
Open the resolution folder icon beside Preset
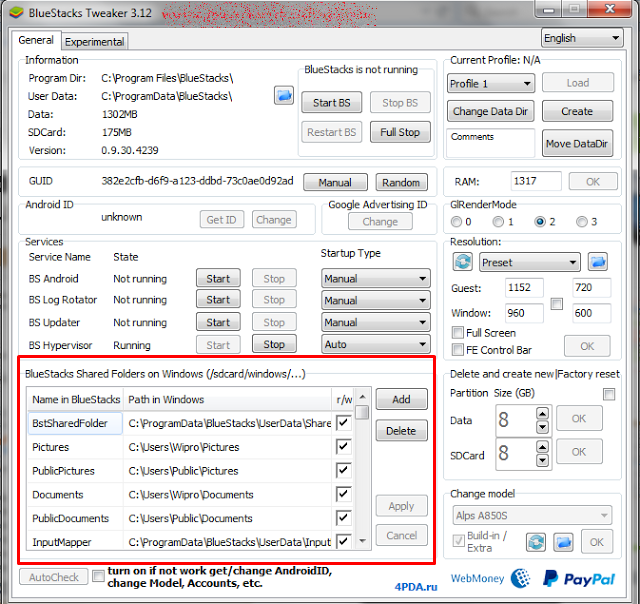tap(598, 262)
